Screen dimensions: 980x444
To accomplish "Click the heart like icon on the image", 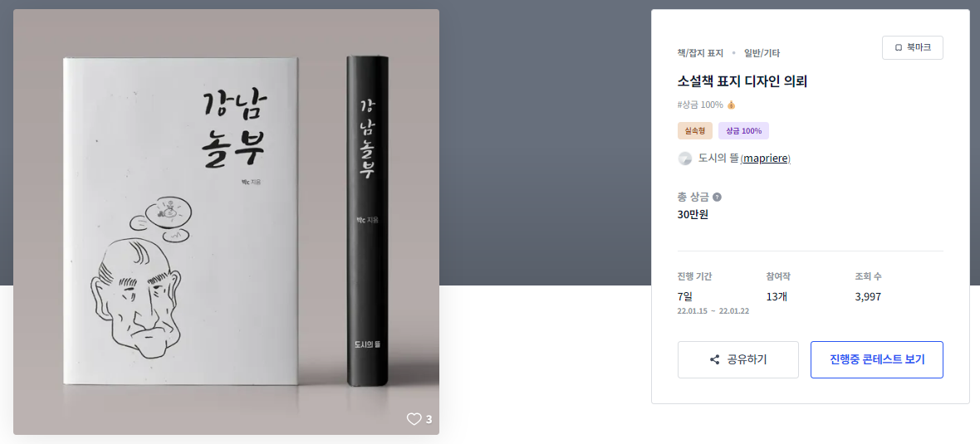I will click(414, 419).
